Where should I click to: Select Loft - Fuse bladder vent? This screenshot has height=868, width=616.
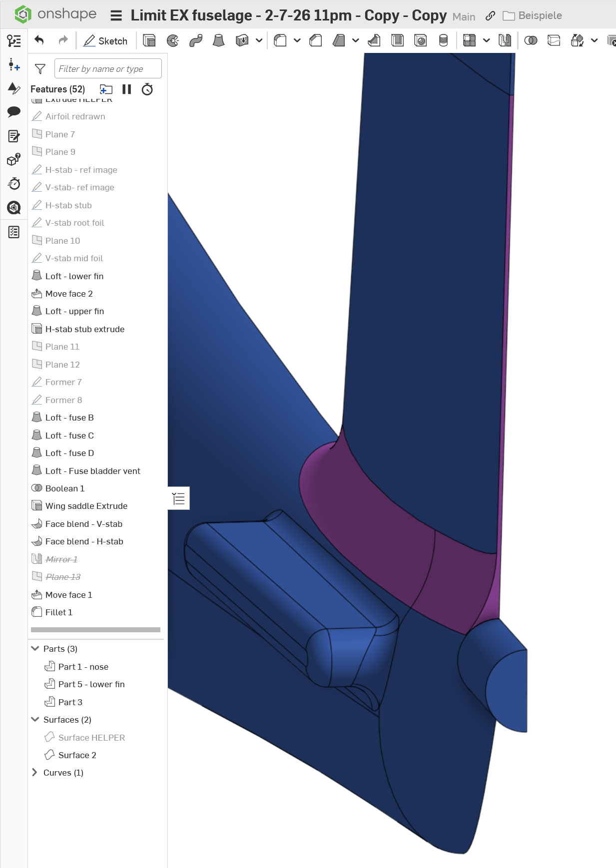click(93, 471)
